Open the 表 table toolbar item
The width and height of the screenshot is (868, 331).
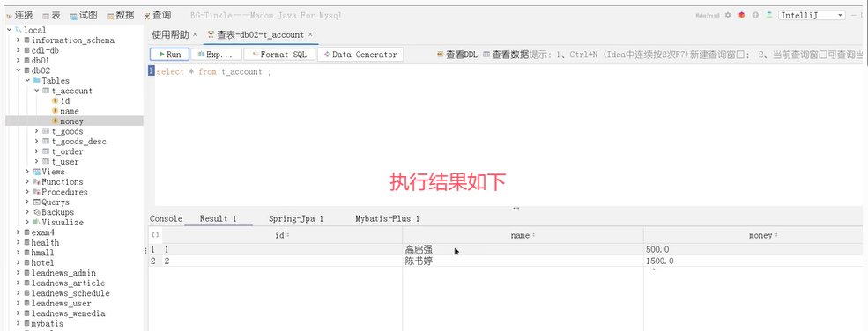pyautogui.click(x=51, y=16)
